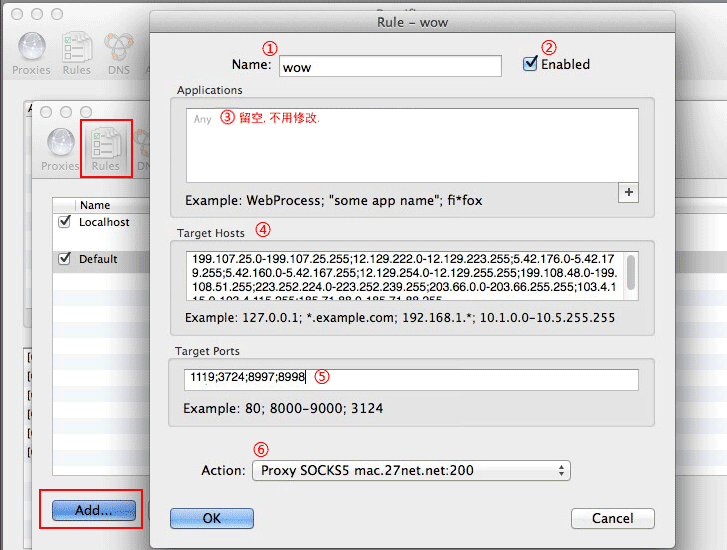Open the Action proxy dropdown
Screen dimensions: 727x550
(x=409, y=470)
